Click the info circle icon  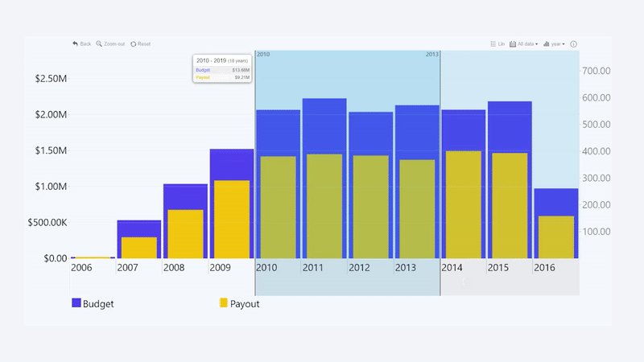pyautogui.click(x=573, y=44)
